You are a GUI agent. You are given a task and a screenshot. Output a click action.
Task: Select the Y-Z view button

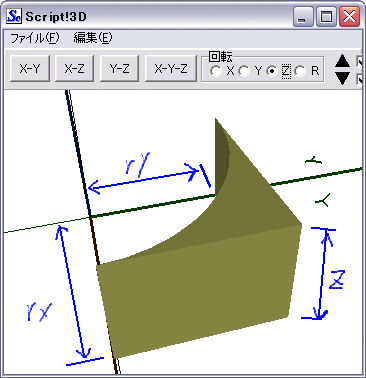(x=119, y=69)
